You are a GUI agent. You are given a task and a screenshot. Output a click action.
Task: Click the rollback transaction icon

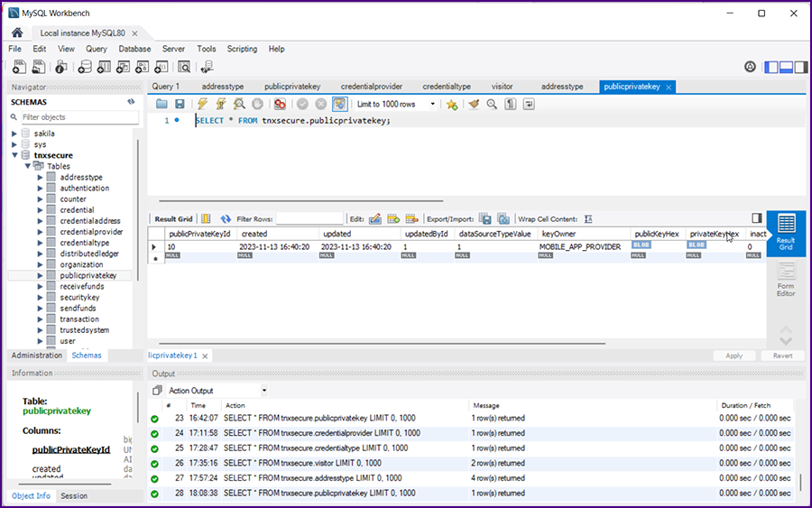pyautogui.click(x=321, y=104)
